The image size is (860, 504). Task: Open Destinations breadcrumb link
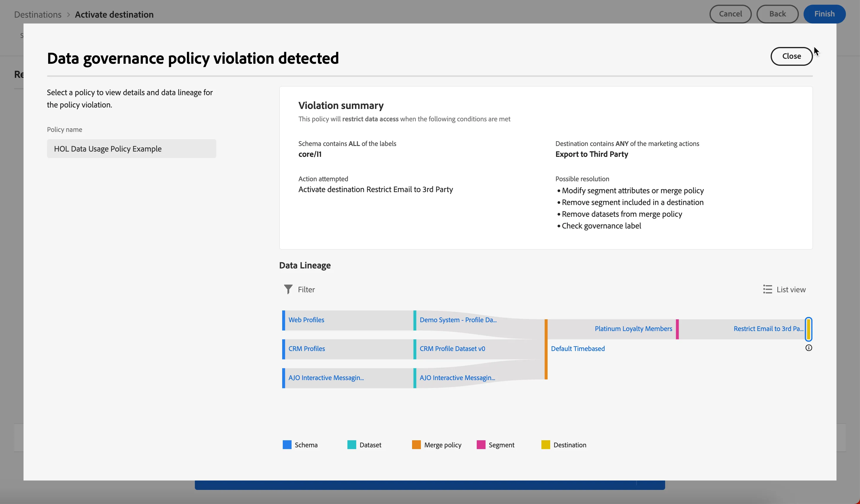38,14
